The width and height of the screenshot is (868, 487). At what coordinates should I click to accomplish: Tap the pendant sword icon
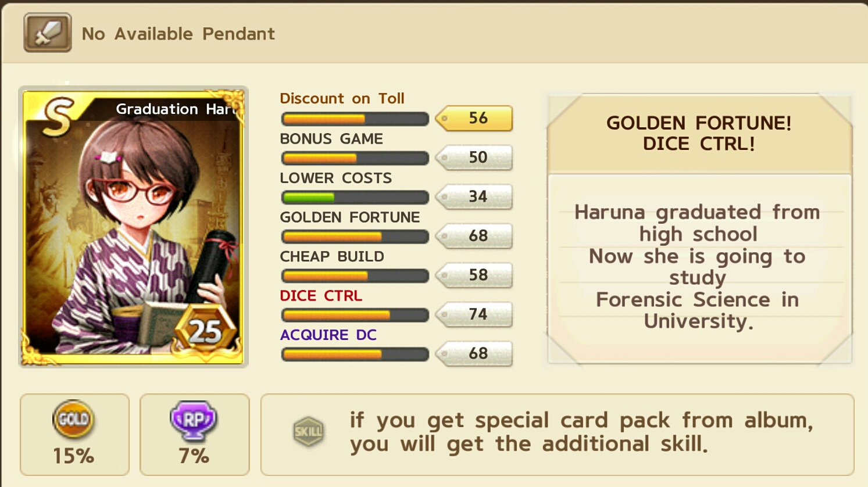tap(48, 33)
